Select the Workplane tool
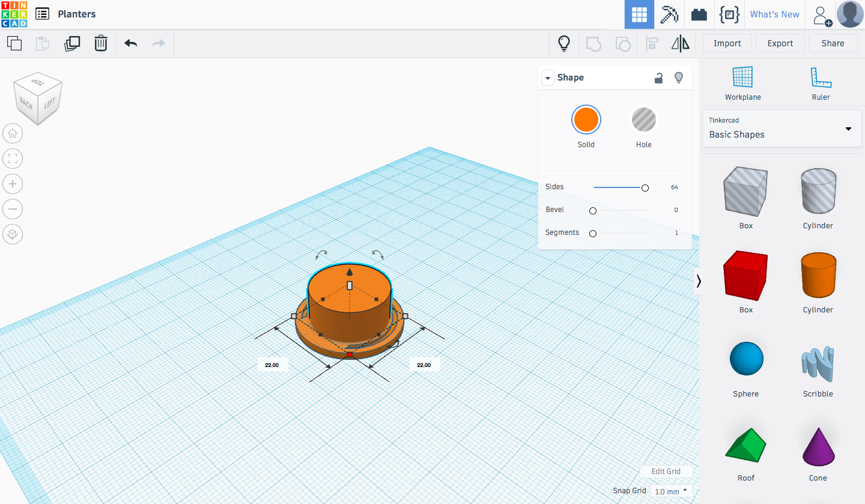Screen dimensions: 865x504 [x=742, y=83]
